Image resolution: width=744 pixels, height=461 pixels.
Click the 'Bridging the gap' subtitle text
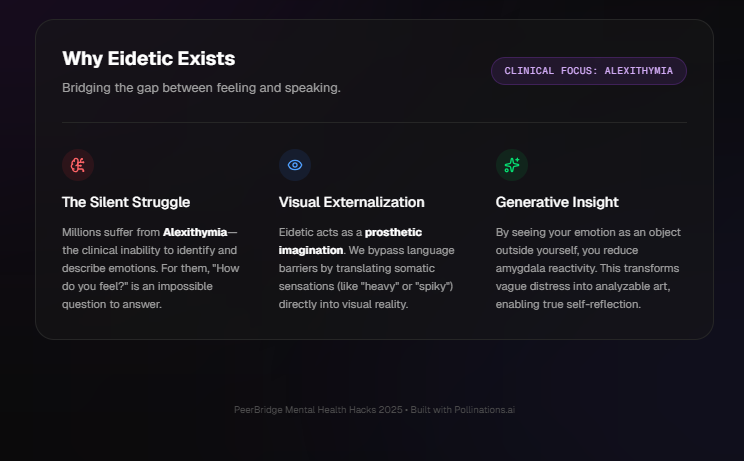click(x=201, y=88)
